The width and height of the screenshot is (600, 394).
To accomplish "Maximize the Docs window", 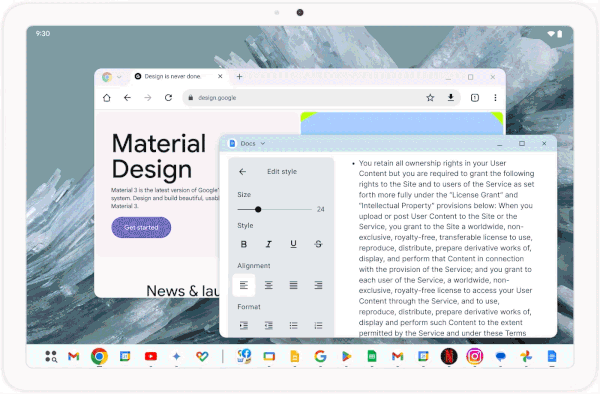I will coord(522,143).
